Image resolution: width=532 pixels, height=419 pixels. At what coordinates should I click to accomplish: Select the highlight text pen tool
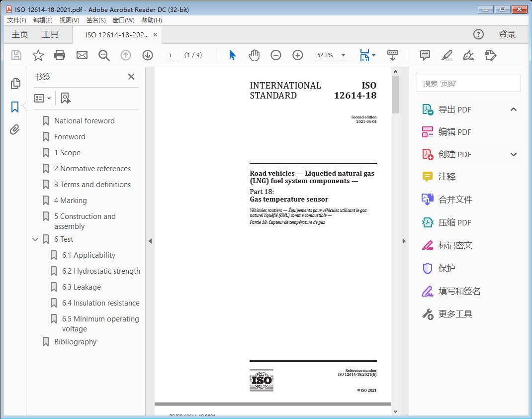[x=446, y=55]
